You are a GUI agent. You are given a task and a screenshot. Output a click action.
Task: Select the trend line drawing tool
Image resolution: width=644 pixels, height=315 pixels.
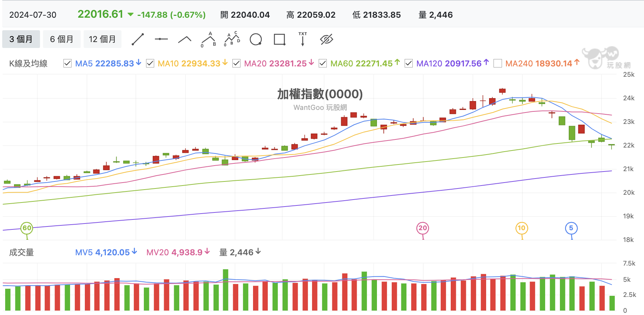pyautogui.click(x=138, y=39)
